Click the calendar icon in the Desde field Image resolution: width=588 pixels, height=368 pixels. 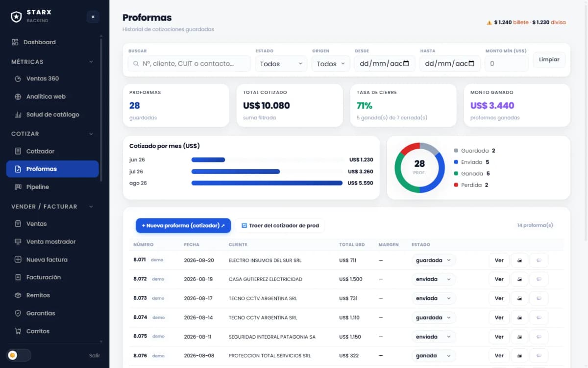[406, 63]
